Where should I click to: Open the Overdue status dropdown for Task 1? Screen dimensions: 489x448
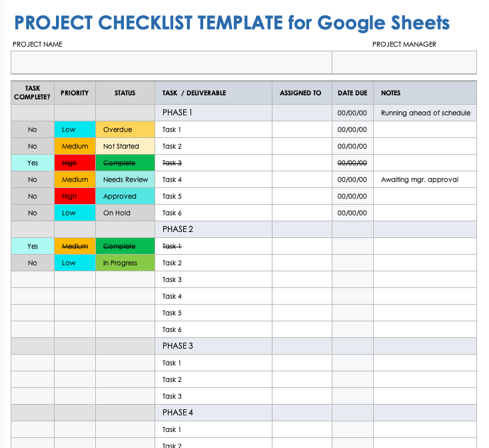[x=125, y=130]
